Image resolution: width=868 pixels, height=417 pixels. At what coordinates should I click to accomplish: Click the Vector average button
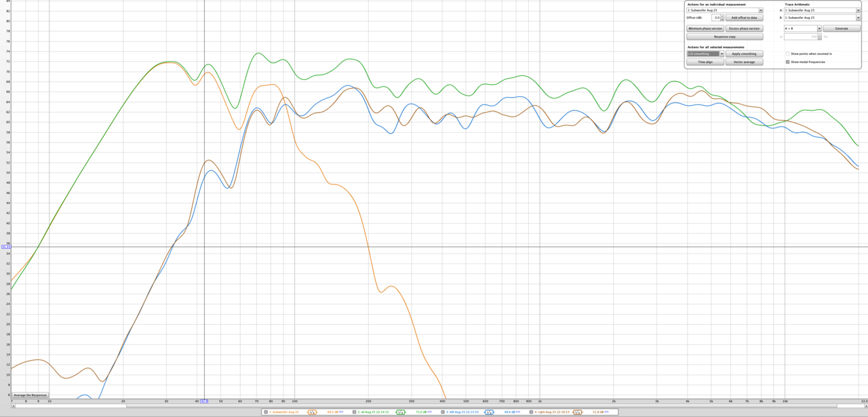click(x=744, y=62)
